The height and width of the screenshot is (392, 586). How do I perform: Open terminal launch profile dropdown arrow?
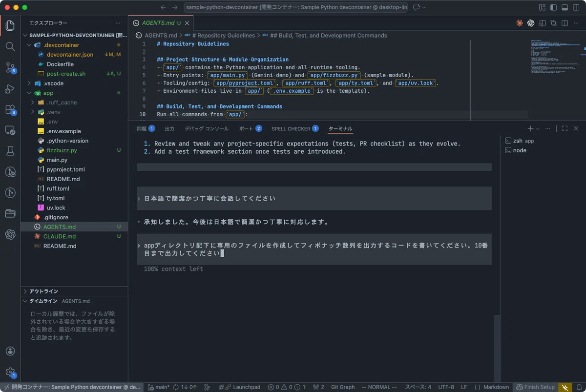[538, 128]
